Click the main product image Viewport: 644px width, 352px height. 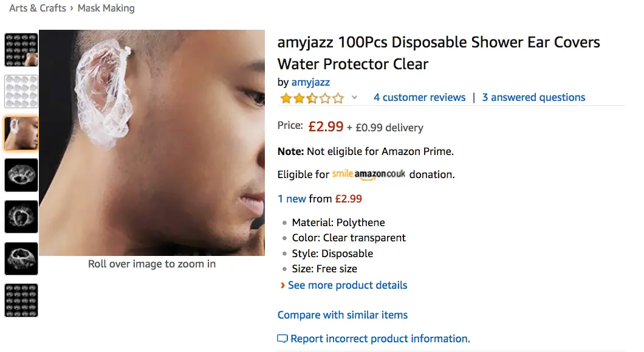(x=152, y=143)
